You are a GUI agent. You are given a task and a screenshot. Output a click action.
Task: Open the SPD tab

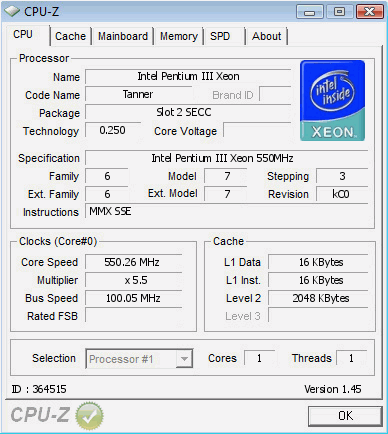pos(220,36)
